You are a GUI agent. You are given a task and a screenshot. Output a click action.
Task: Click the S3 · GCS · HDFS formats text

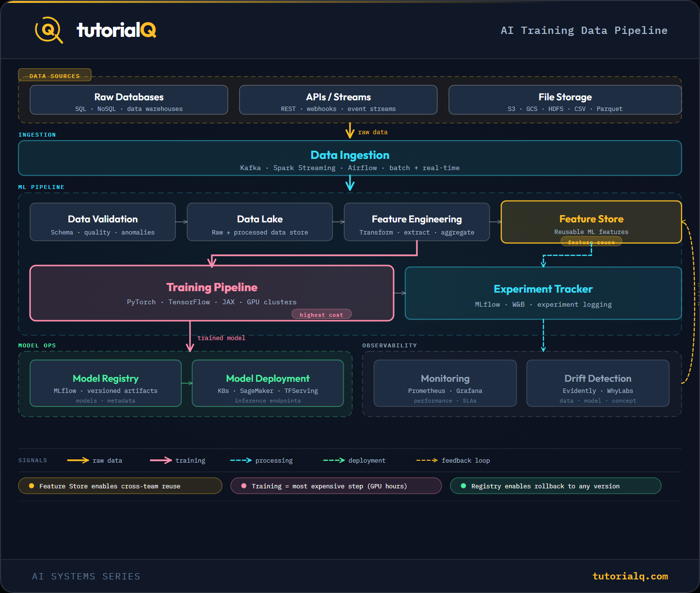click(x=565, y=109)
